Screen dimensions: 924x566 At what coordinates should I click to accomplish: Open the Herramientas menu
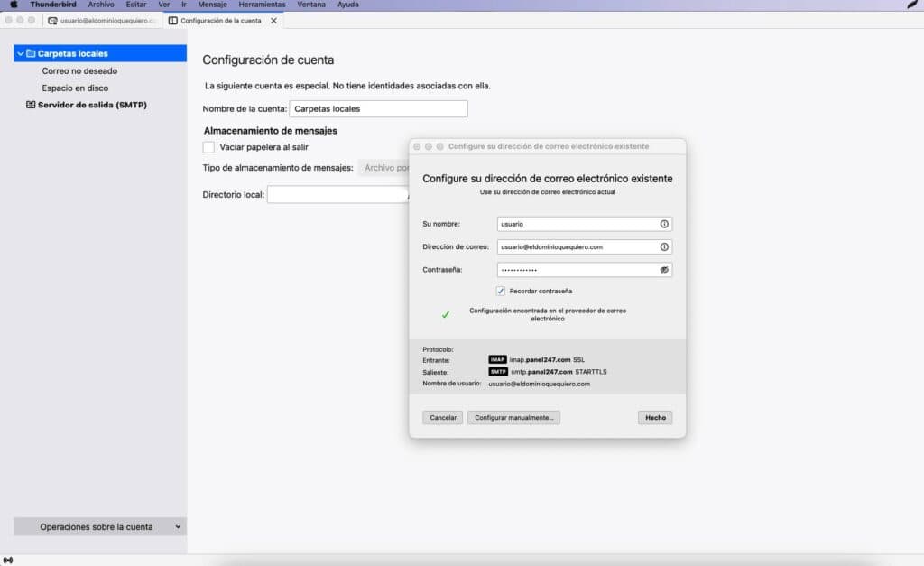[x=262, y=5]
